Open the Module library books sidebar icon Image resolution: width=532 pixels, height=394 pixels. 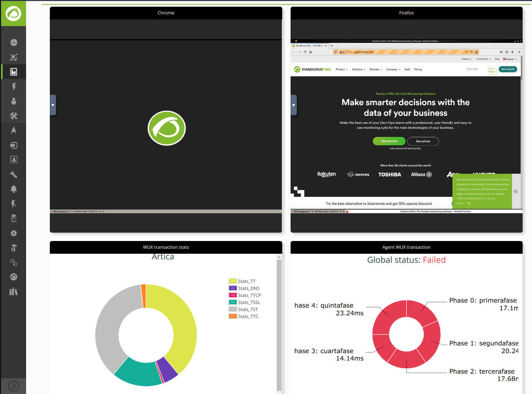click(x=14, y=292)
